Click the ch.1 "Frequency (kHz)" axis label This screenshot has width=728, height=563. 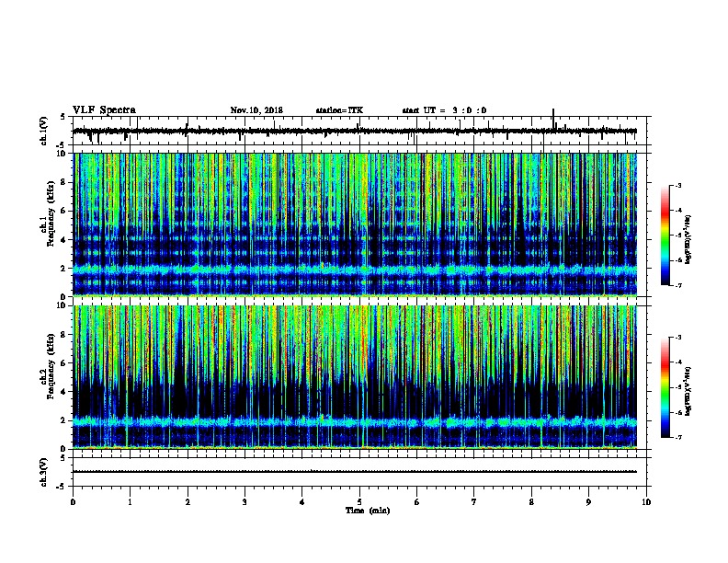click(51, 213)
